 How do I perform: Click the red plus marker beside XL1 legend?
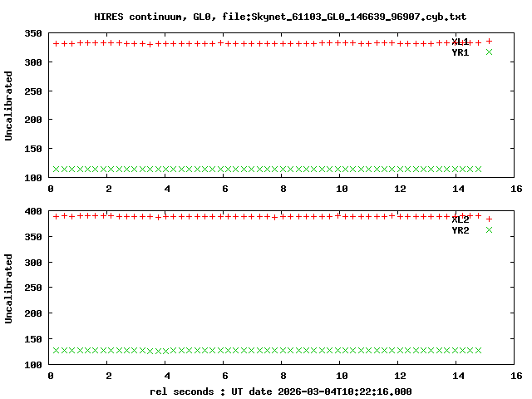pyautogui.click(x=489, y=41)
